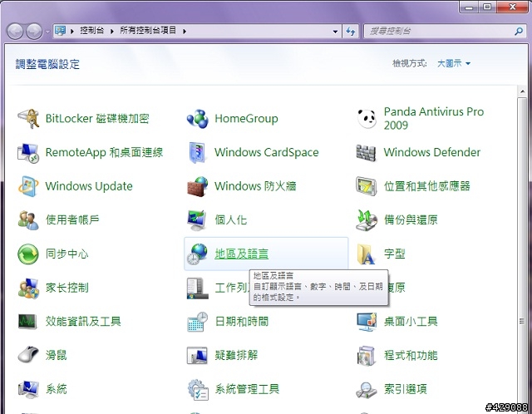
Task: Click the 使用者帳戶 text link
Action: pos(72,220)
